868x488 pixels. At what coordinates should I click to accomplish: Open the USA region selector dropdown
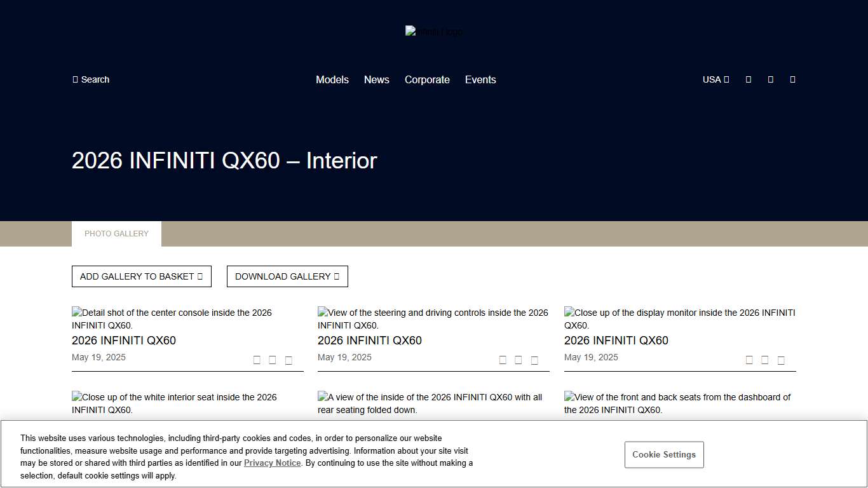[x=715, y=79]
